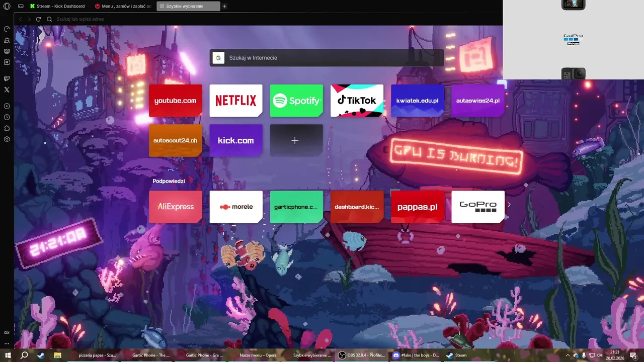Viewport: 644px width, 362px height.
Task: Open the Opera GX main menu logo
Action: (x=7, y=6)
